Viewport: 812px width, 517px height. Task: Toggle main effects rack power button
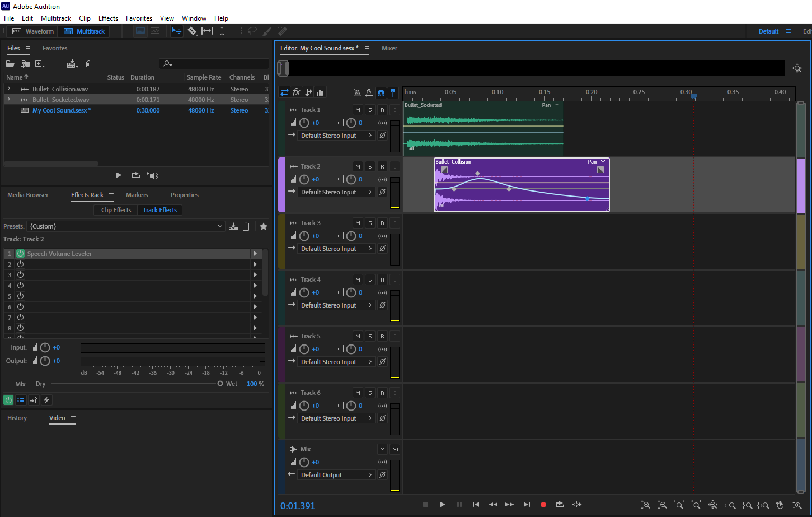(8, 400)
